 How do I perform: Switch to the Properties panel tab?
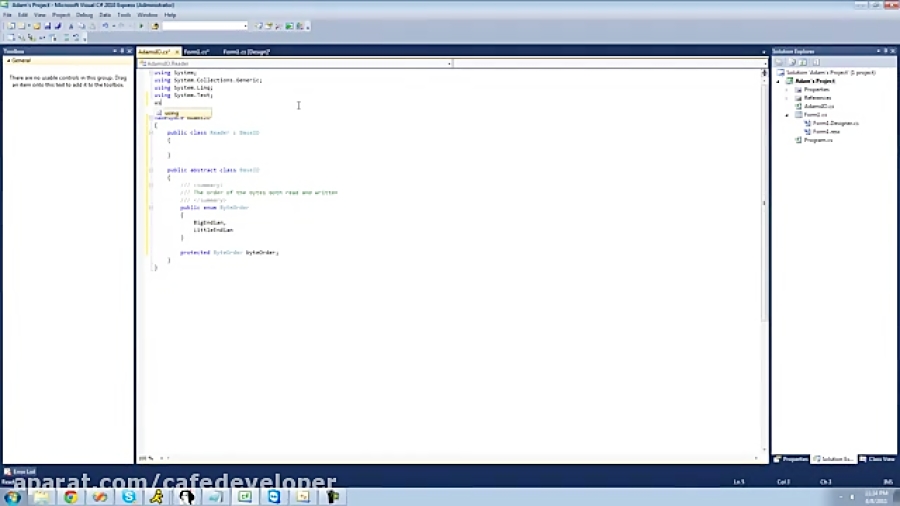coord(791,459)
